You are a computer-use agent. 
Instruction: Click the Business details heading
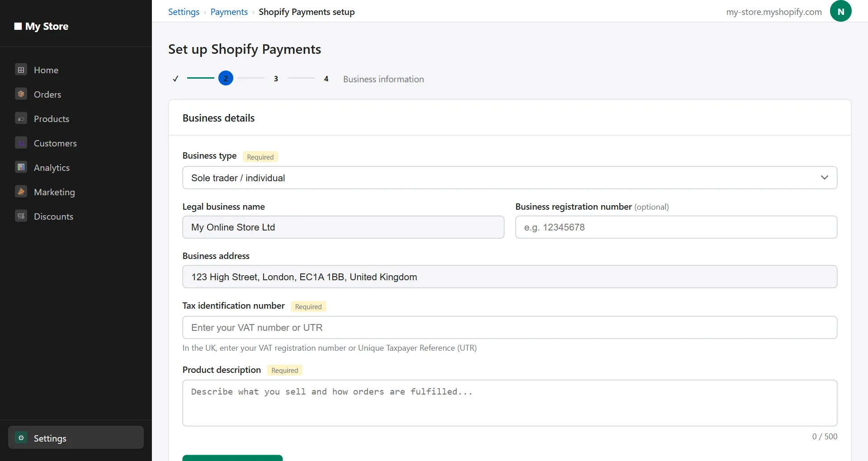pos(218,118)
